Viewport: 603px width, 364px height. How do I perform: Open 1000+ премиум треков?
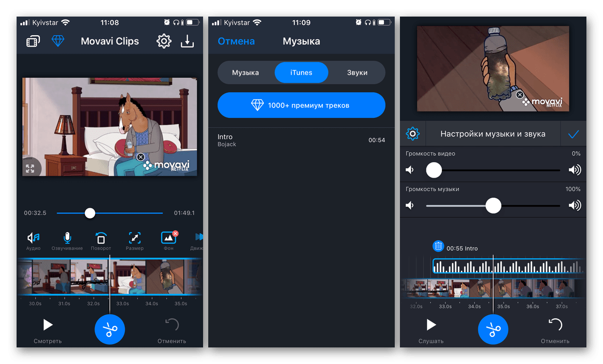(x=301, y=105)
